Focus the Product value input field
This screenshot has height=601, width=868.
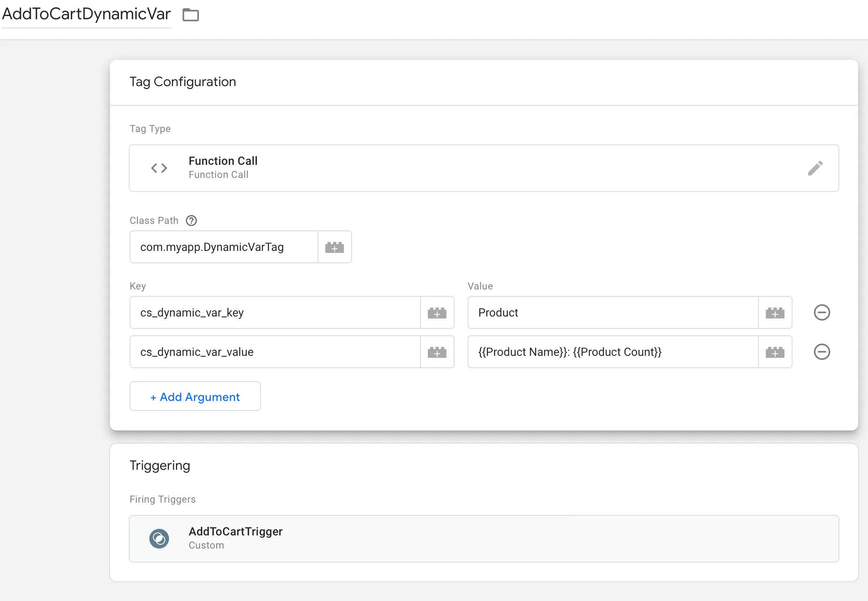tap(613, 313)
